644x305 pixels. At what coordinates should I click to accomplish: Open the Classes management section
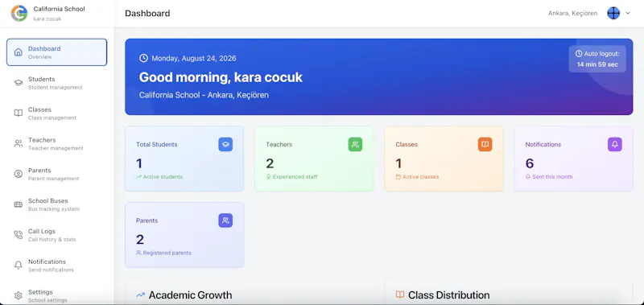click(56, 113)
